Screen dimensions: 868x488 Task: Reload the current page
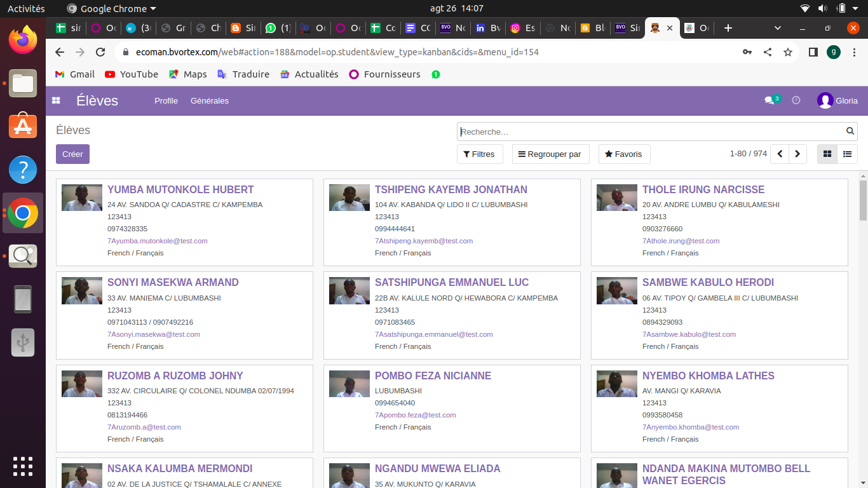(100, 52)
